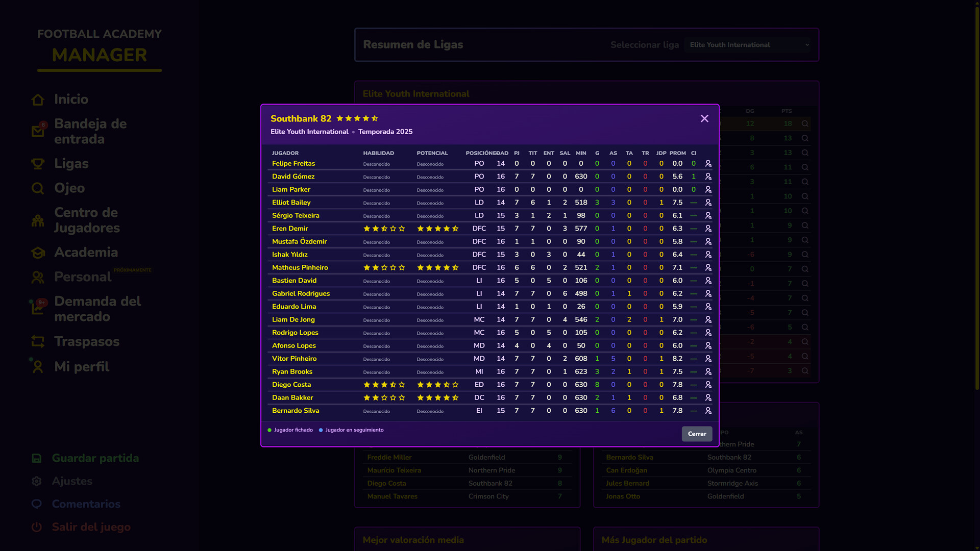Open Ojeo from sidebar magnifier icon
The image size is (980, 551).
38,188
